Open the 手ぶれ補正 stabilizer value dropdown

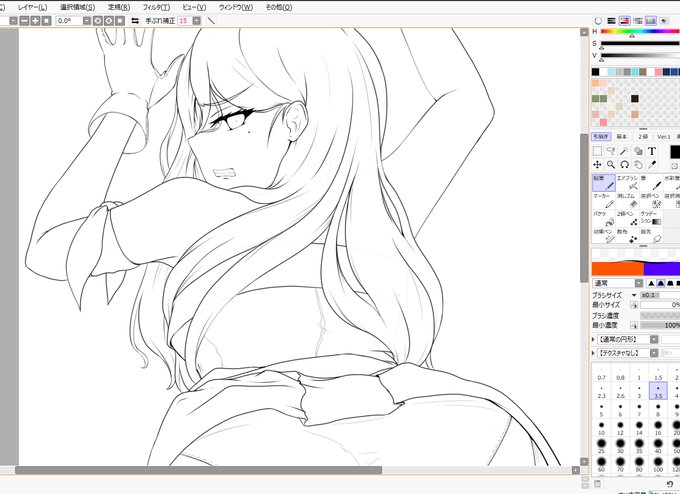[196, 21]
